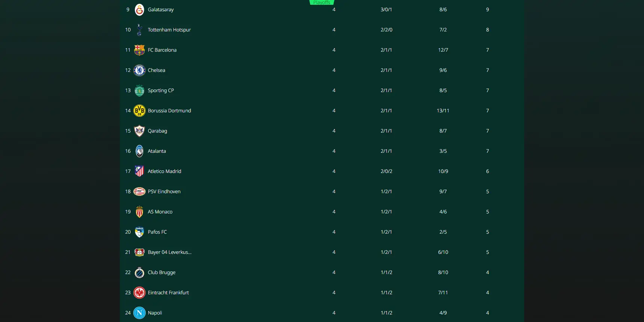Click the Pafos FC crest

tap(139, 232)
